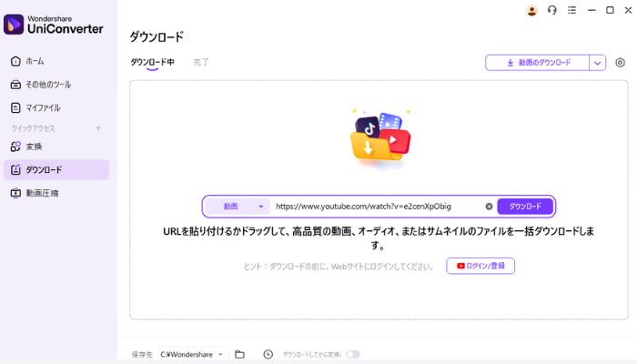Switch to the 完了 tab

(201, 62)
